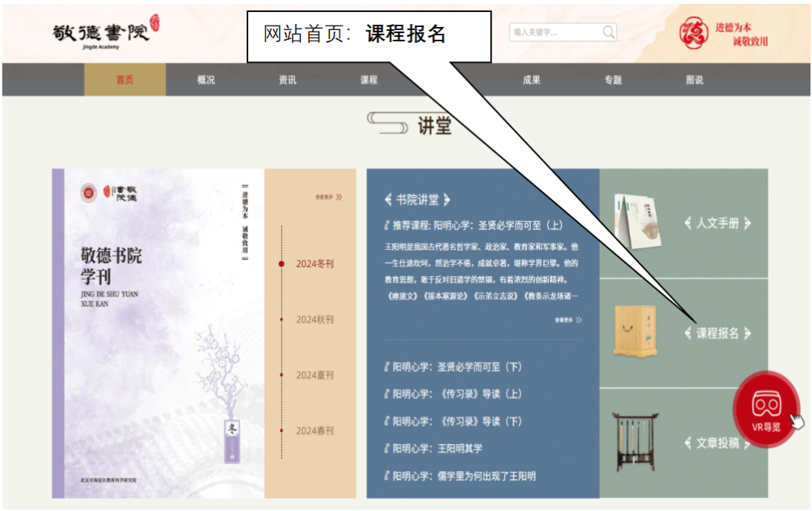Open the 课程 navigation tab
The height and width of the screenshot is (511, 812).
tap(368, 80)
